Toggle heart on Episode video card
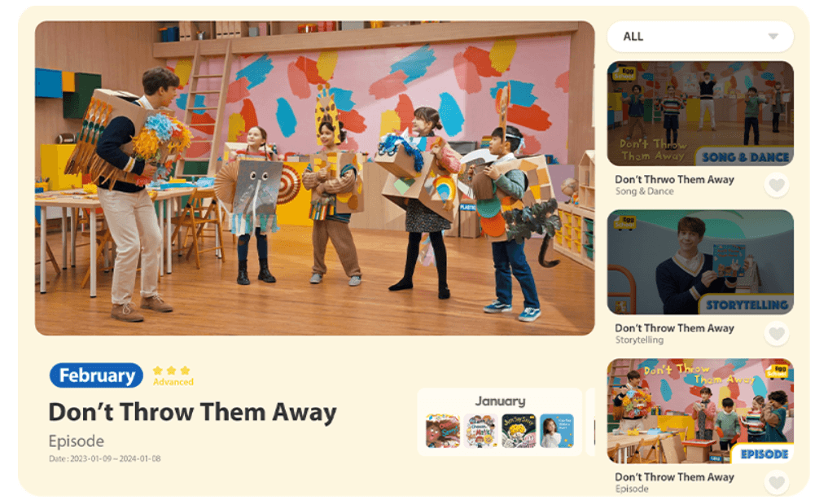Image resolution: width=828 pixels, height=504 pixels. pyautogui.click(x=776, y=482)
